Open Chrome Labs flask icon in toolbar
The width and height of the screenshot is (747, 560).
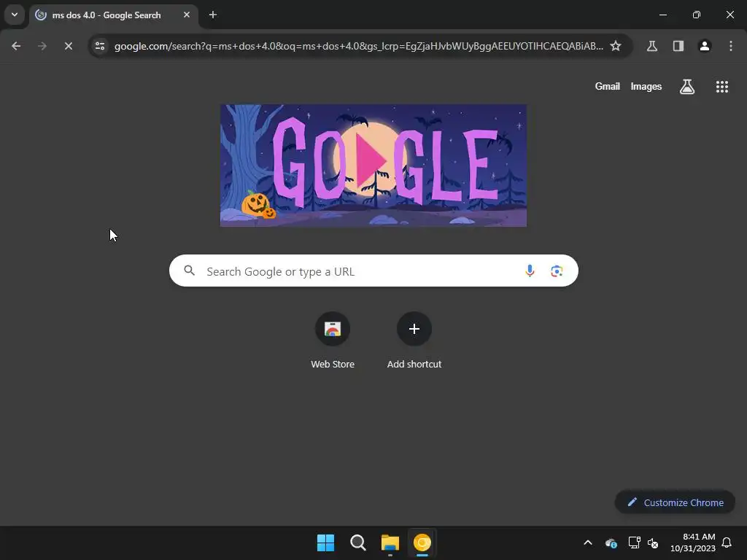point(651,46)
